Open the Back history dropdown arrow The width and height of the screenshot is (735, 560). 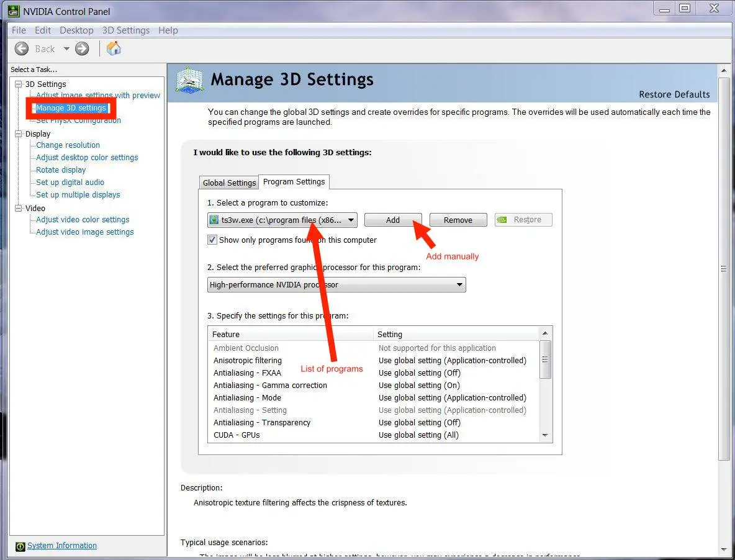tap(66, 49)
